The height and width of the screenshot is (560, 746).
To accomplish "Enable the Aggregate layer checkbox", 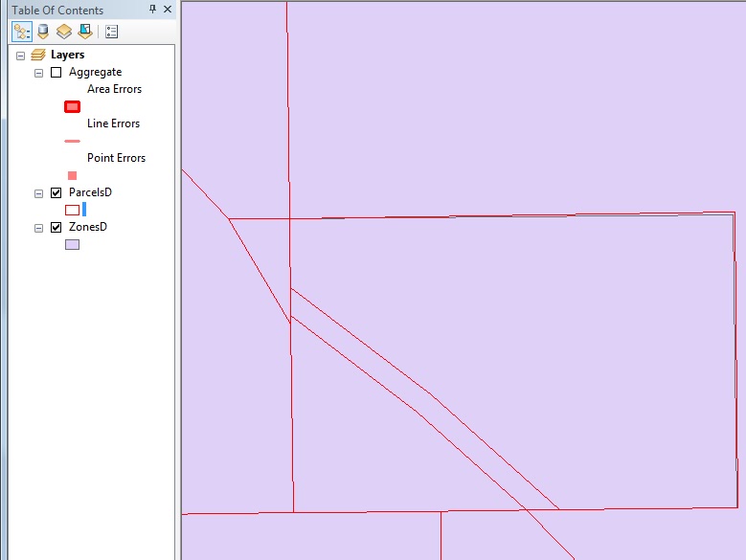I will (x=57, y=72).
